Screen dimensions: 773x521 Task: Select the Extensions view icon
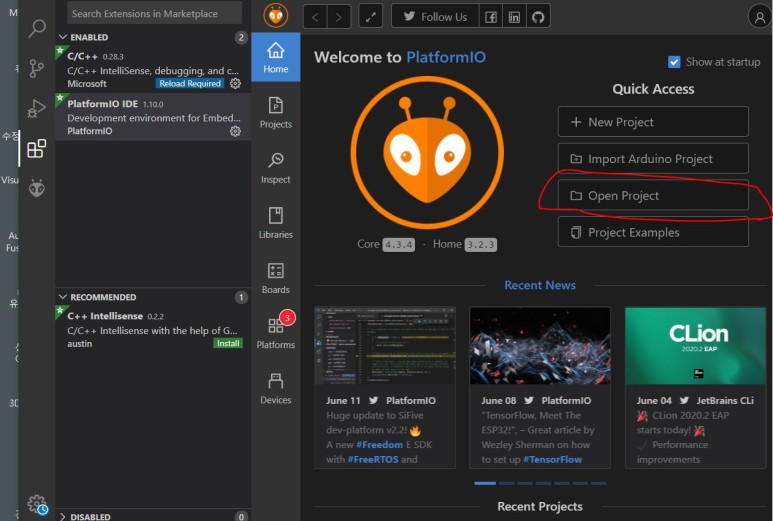point(36,148)
